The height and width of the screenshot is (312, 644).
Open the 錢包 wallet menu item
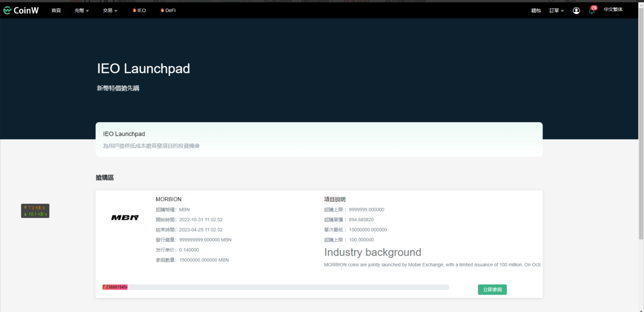click(x=536, y=11)
